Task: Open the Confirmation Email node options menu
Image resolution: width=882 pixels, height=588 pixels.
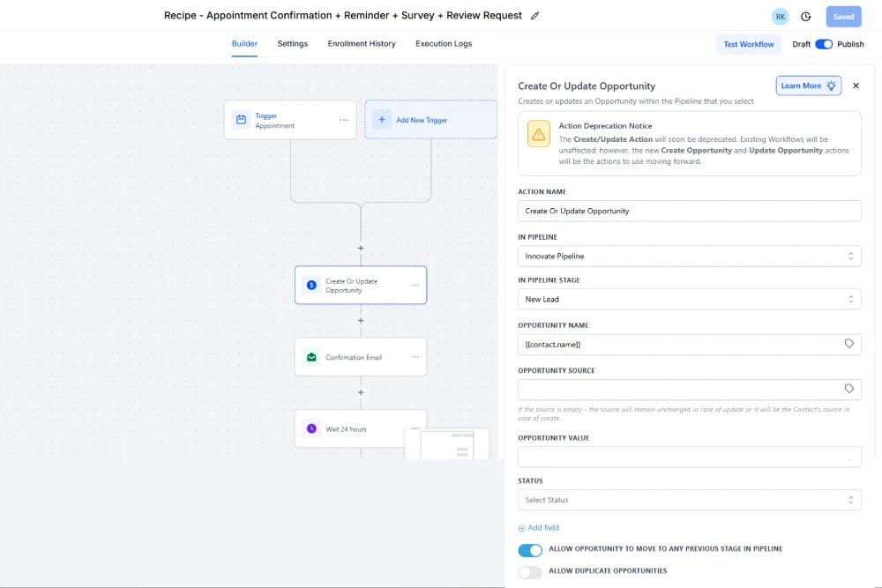Action: pos(415,357)
